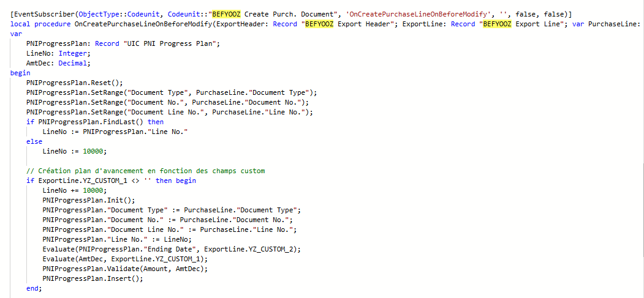Click the SetRange line for "Document Line No."
Screen dimensions: 644x298
click(169, 112)
